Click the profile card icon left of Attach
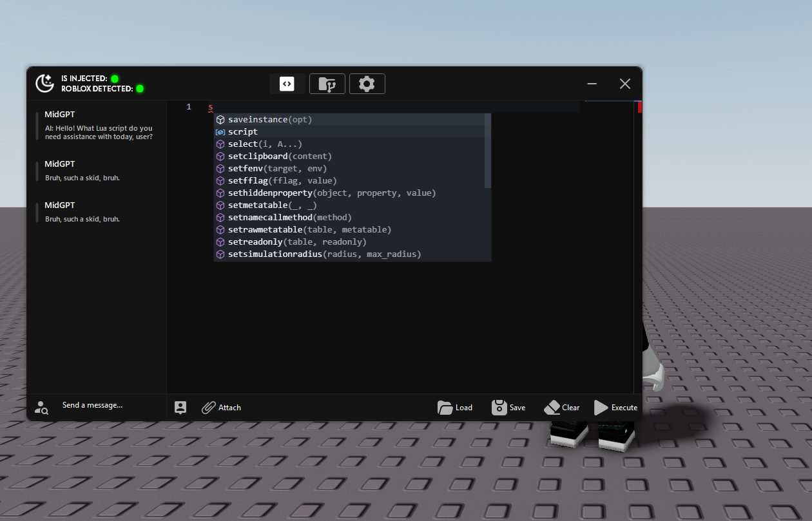 [180, 408]
